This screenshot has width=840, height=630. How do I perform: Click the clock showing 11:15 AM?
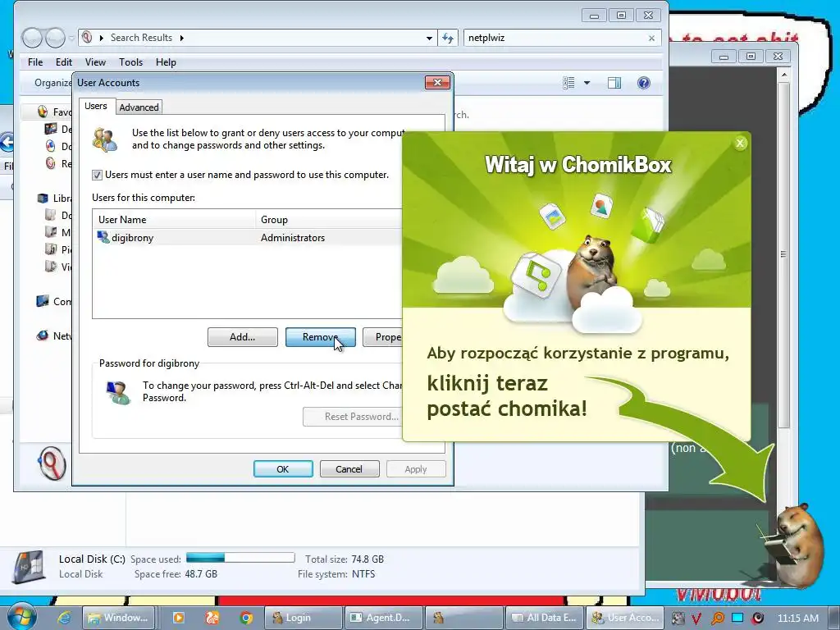797,618
